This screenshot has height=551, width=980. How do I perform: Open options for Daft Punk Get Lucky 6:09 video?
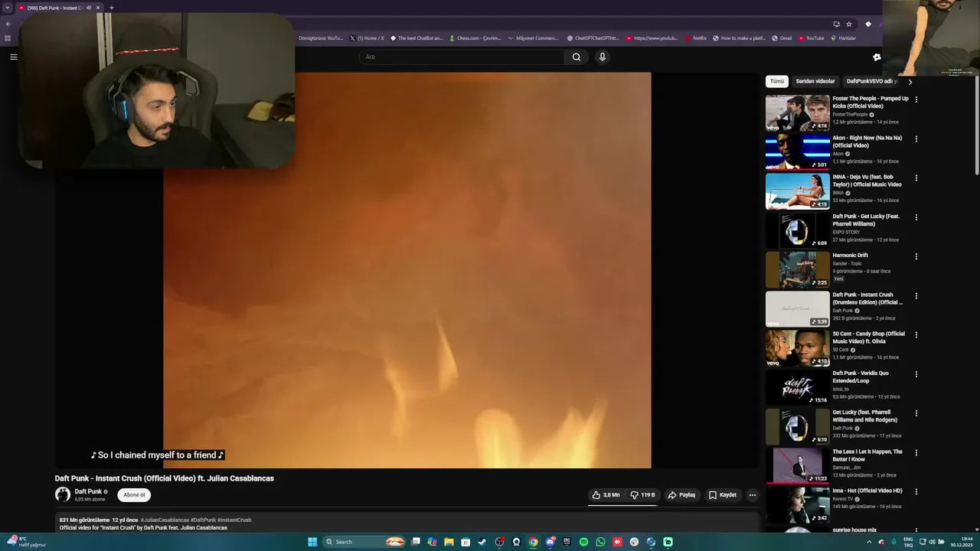tap(916, 217)
